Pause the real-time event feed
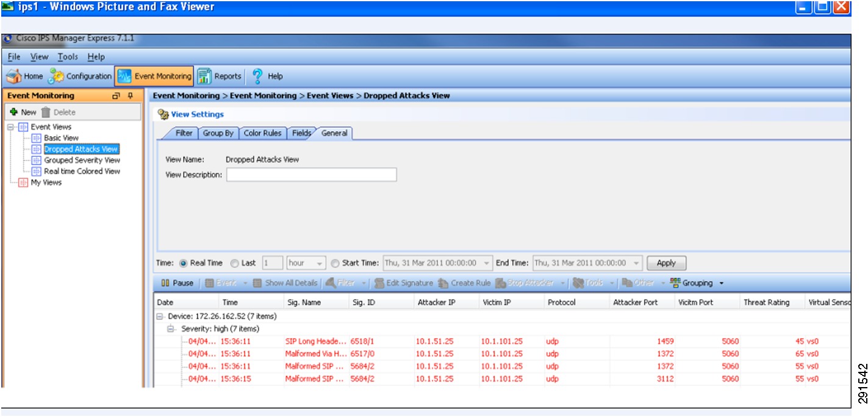 point(177,283)
